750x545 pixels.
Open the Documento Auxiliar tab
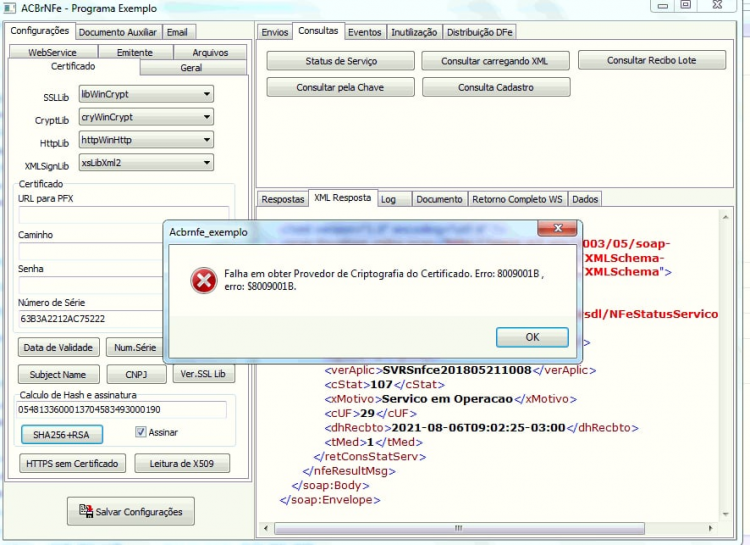(x=118, y=32)
